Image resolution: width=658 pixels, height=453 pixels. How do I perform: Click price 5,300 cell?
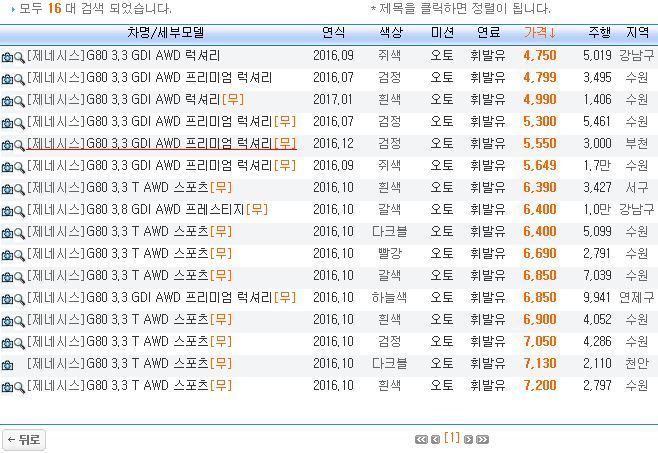(x=540, y=121)
